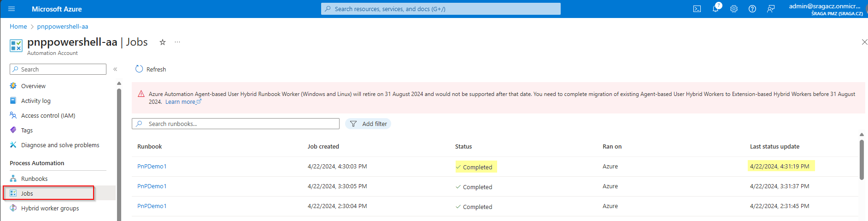Screen dimensions: 868x221
Task: Focus the Search runbooks field
Action: [235, 124]
